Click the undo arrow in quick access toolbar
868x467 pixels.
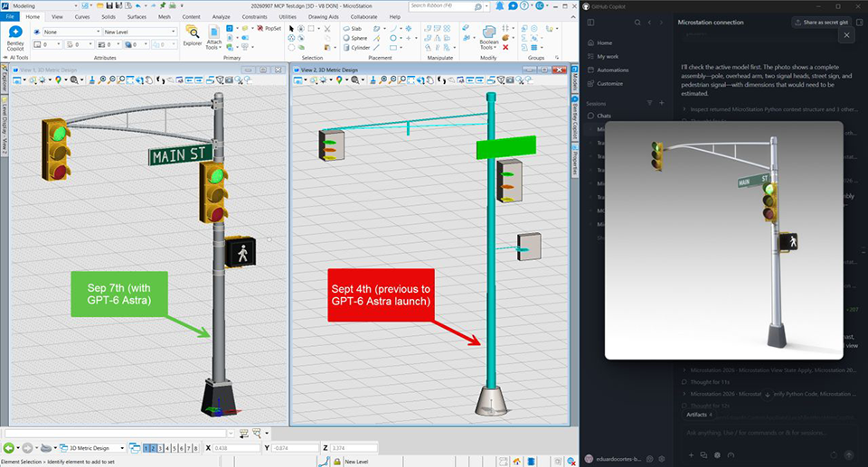pyautogui.click(x=137, y=5)
